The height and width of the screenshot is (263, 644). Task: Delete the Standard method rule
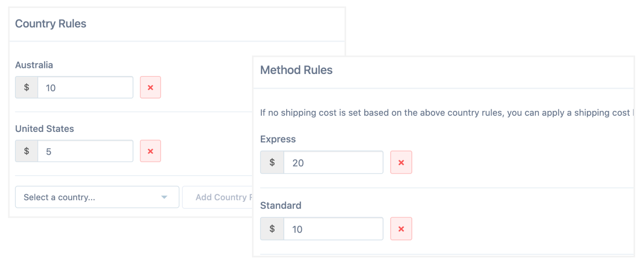pos(401,229)
